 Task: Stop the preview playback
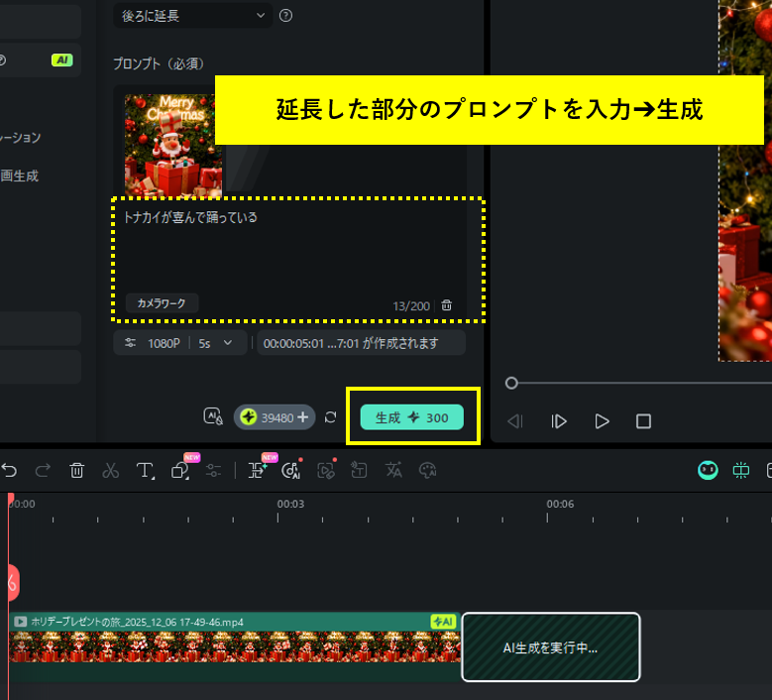[x=643, y=421]
